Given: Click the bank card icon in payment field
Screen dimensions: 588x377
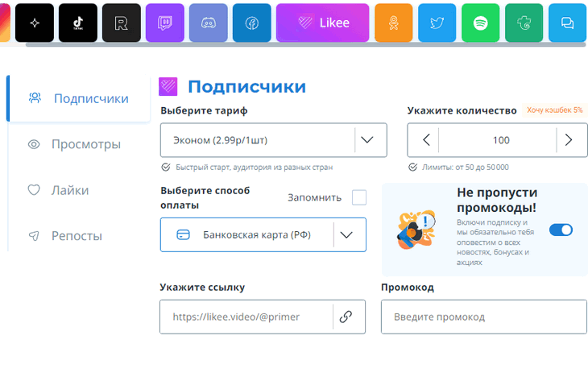Looking at the screenshot, I should 183,235.
